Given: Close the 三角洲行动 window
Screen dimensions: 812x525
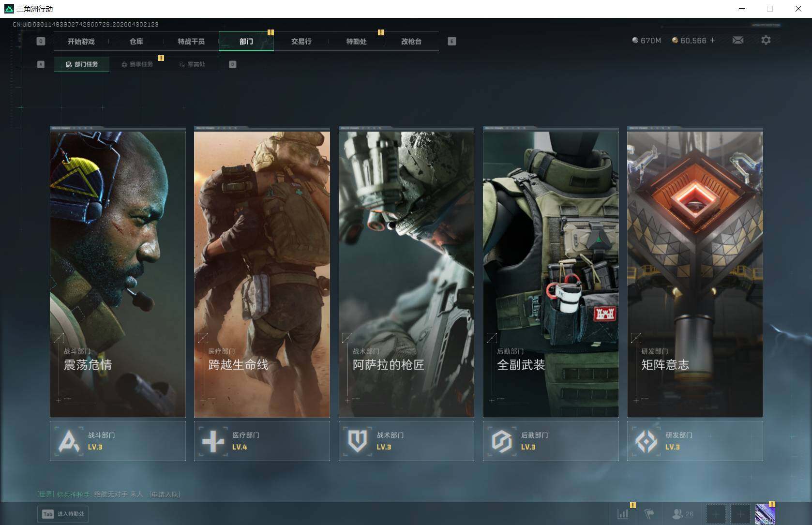Looking at the screenshot, I should click(x=798, y=9).
